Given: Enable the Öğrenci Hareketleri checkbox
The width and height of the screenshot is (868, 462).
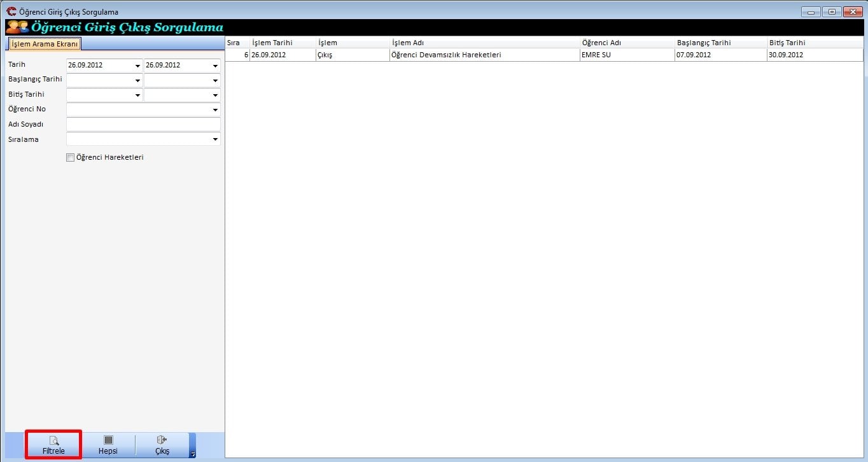Looking at the screenshot, I should tap(71, 158).
